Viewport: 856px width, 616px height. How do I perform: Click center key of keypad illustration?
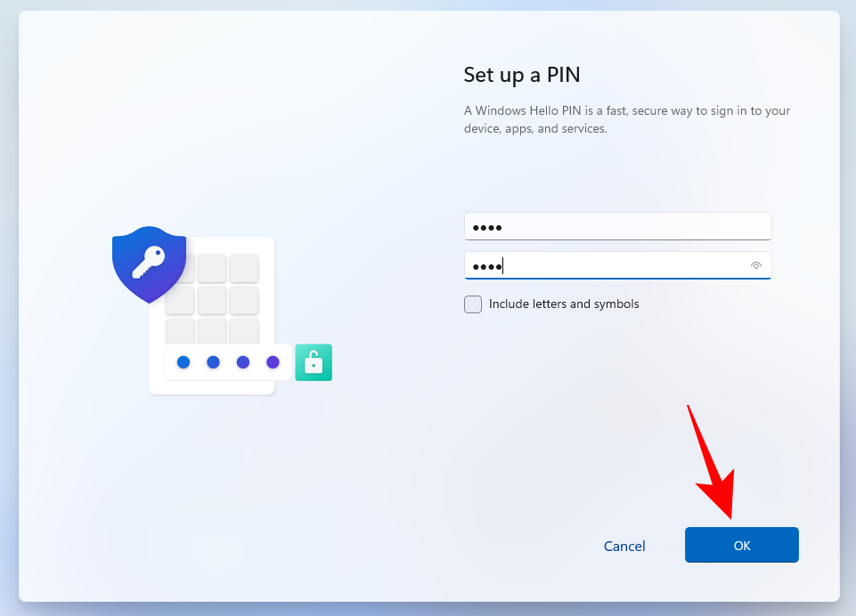click(212, 301)
